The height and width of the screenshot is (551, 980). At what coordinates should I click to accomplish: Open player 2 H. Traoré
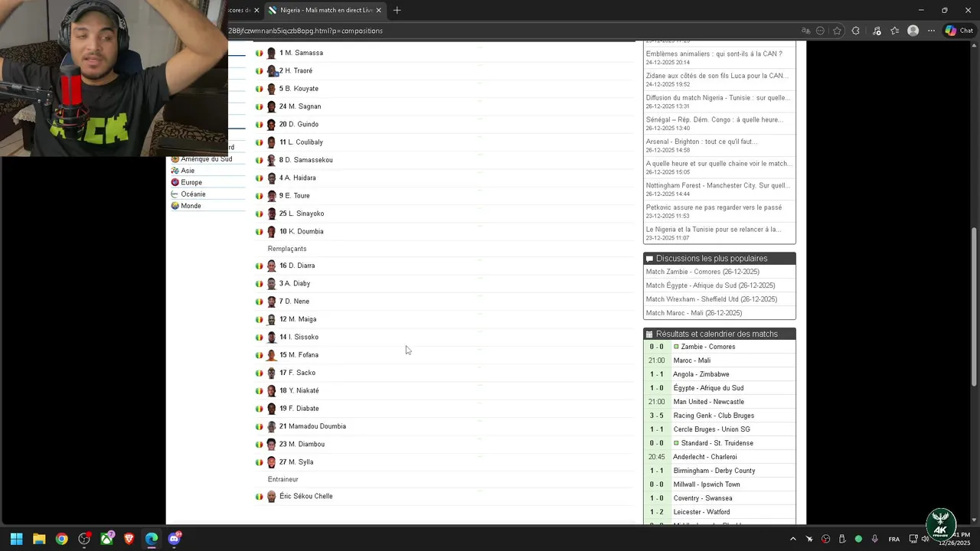[x=296, y=70]
